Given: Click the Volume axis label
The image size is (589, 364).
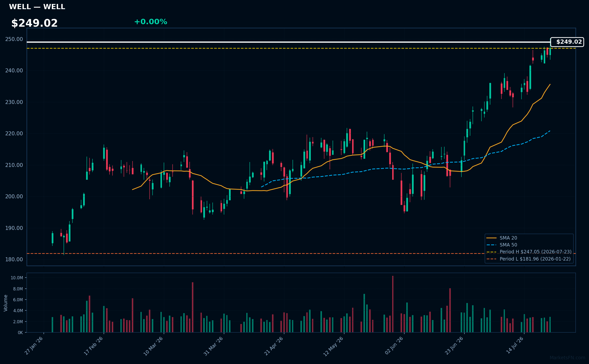Looking at the screenshot, I should tap(6, 303).
